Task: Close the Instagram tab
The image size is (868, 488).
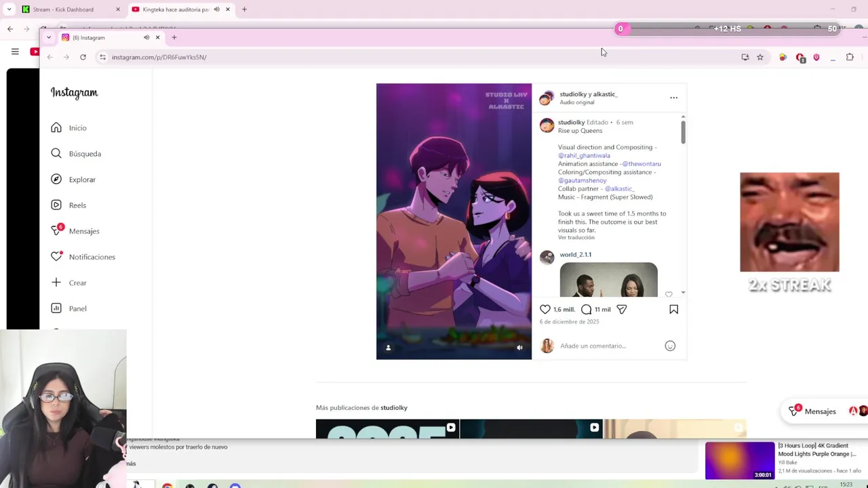Action: point(157,37)
